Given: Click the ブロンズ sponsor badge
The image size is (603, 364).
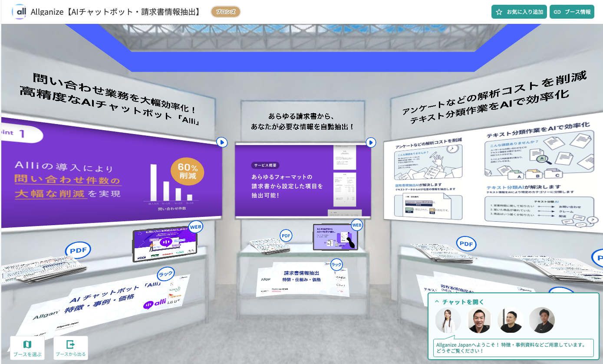Looking at the screenshot, I should coord(226,12).
